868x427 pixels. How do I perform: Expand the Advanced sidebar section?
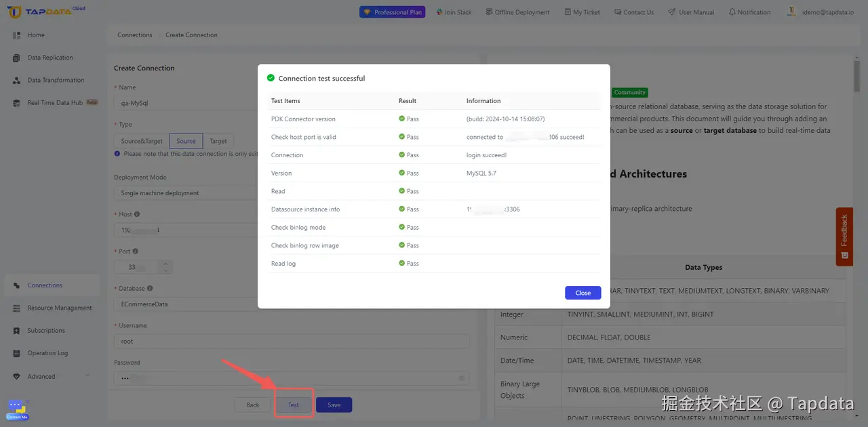click(x=52, y=376)
